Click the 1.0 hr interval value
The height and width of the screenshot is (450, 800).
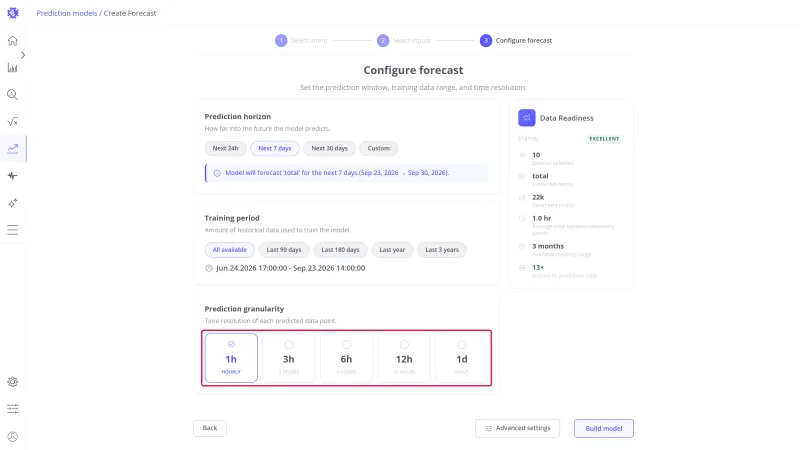pos(542,218)
